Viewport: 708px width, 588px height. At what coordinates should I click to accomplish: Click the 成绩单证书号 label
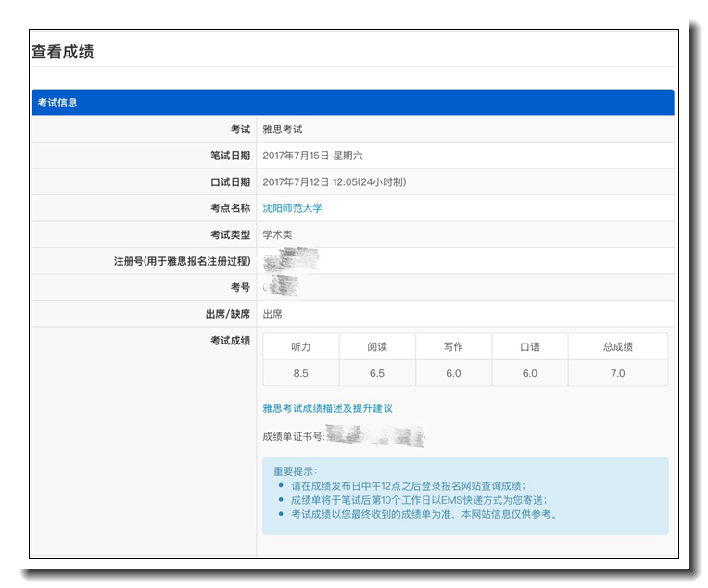click(x=293, y=436)
